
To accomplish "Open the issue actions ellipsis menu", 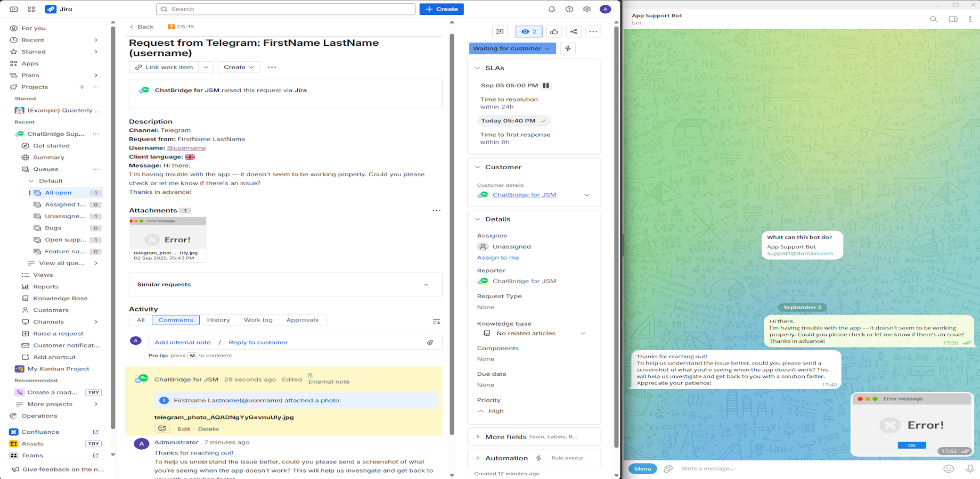I will [x=593, y=32].
